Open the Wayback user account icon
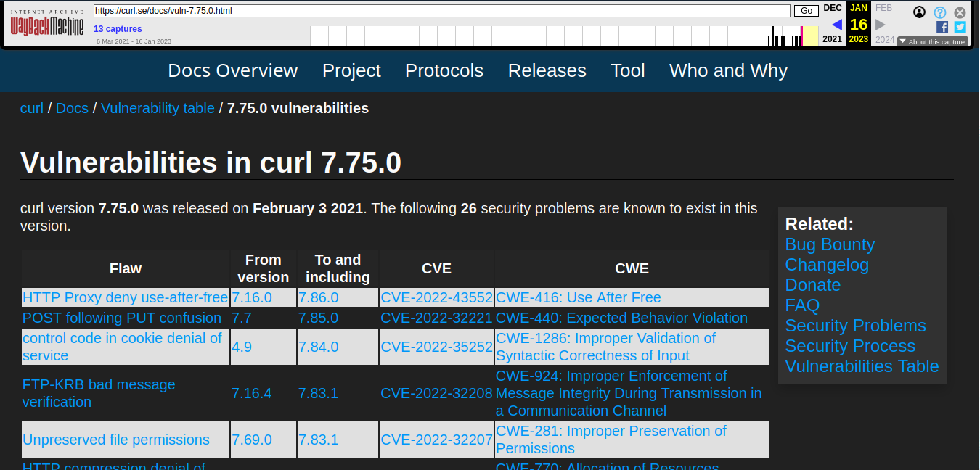The image size is (980, 470). point(920,12)
